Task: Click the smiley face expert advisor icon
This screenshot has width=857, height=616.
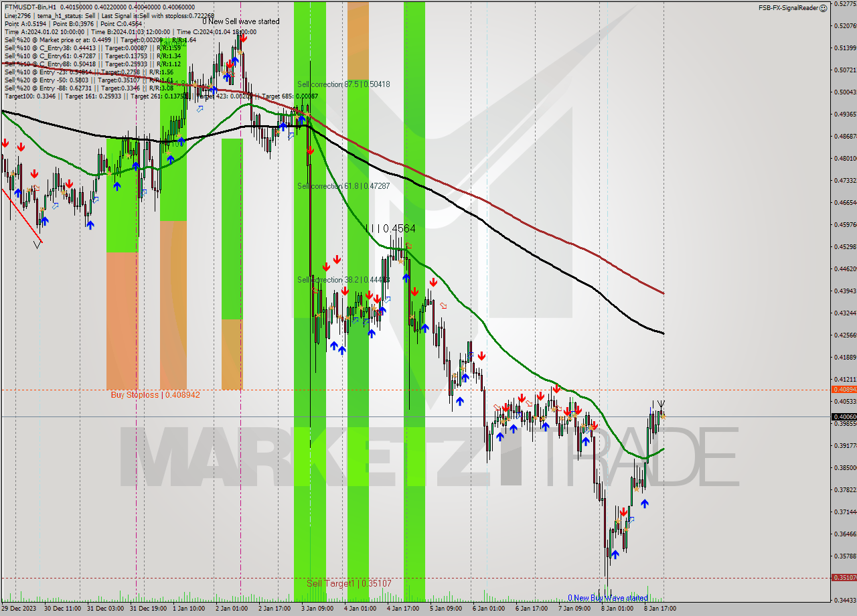Action: [x=823, y=8]
